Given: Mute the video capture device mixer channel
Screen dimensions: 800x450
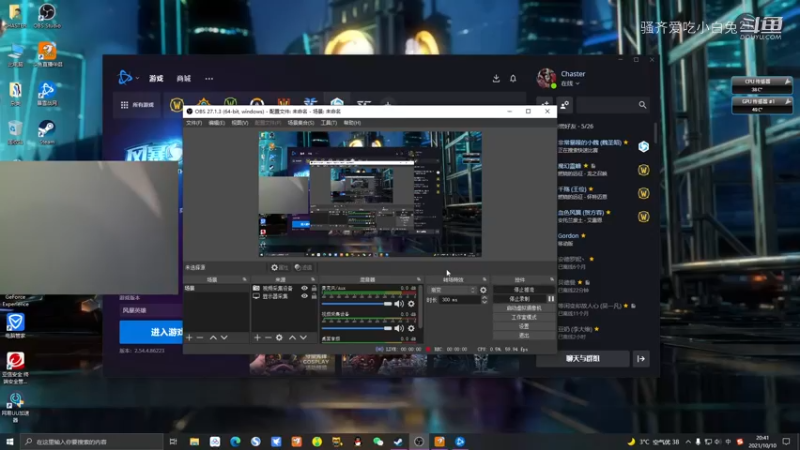Looking at the screenshot, I should [399, 329].
